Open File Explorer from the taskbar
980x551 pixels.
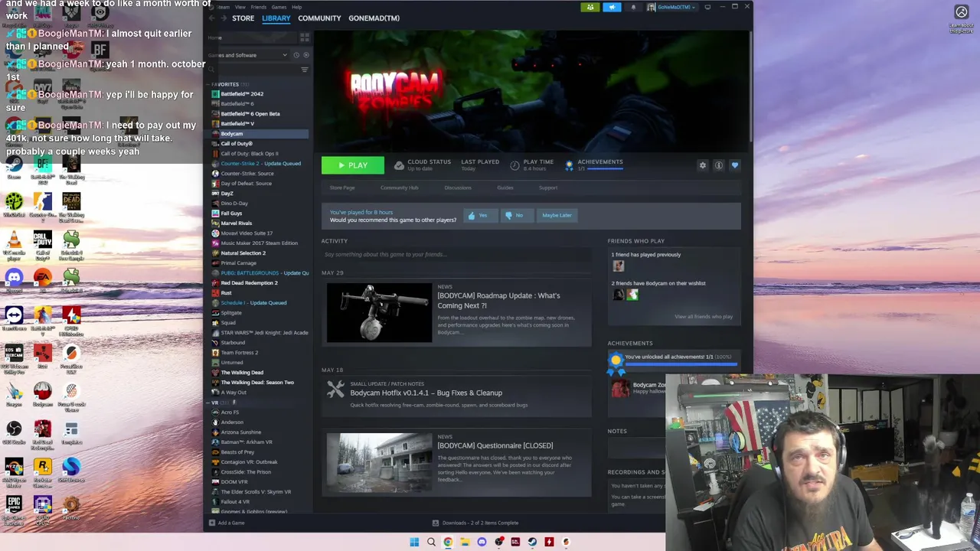tap(465, 542)
